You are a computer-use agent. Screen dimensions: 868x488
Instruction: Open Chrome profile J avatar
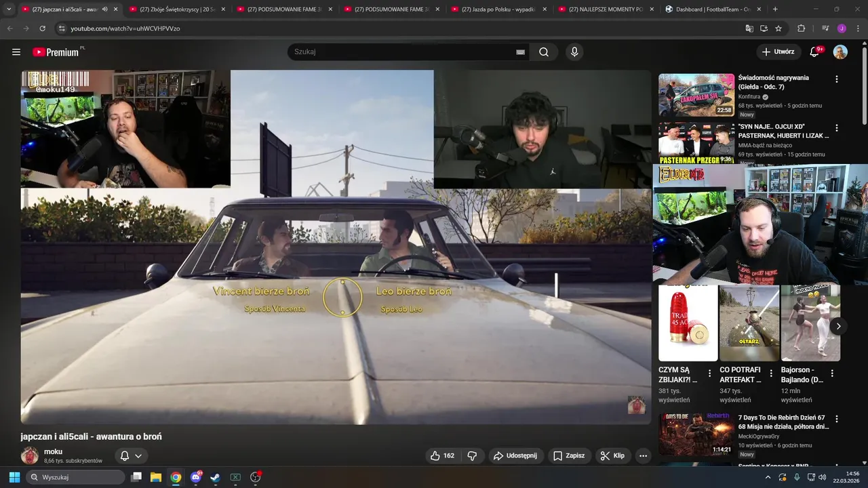tap(842, 28)
